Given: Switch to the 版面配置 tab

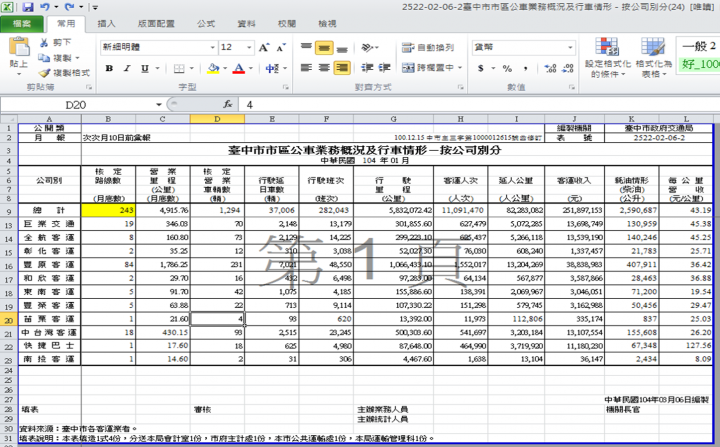Looking at the screenshot, I should click(156, 24).
